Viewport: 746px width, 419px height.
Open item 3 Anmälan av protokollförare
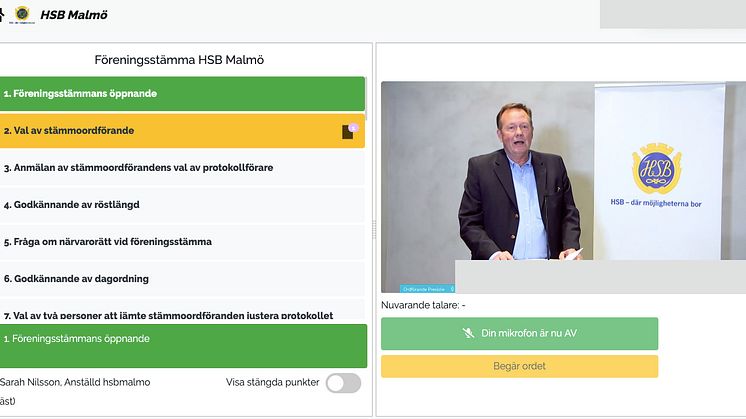182,168
